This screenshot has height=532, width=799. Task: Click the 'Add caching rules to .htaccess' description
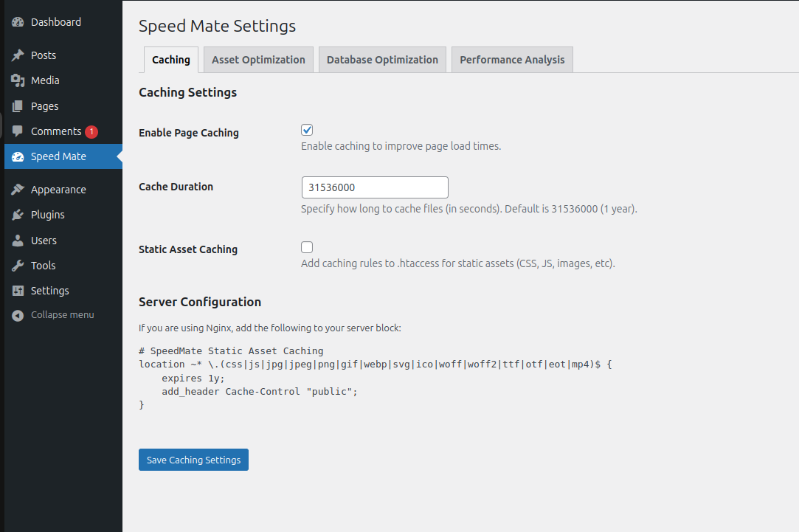point(458,263)
